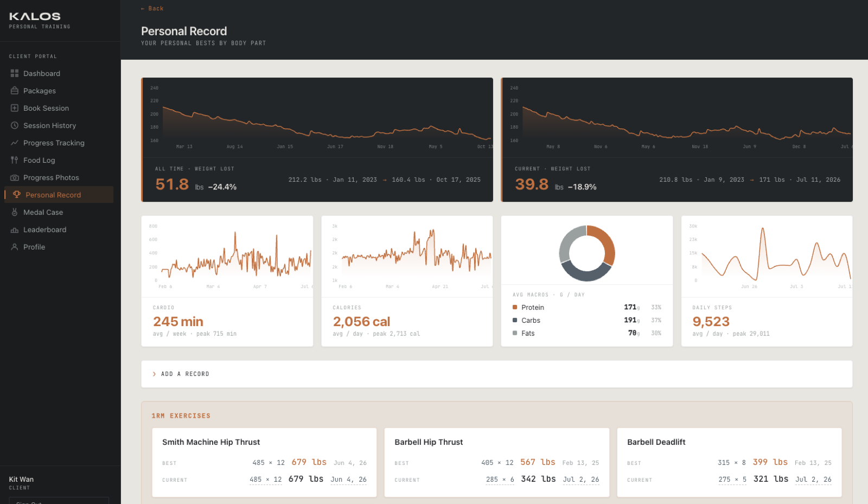Click the Protein color legend swatch

pos(515,307)
